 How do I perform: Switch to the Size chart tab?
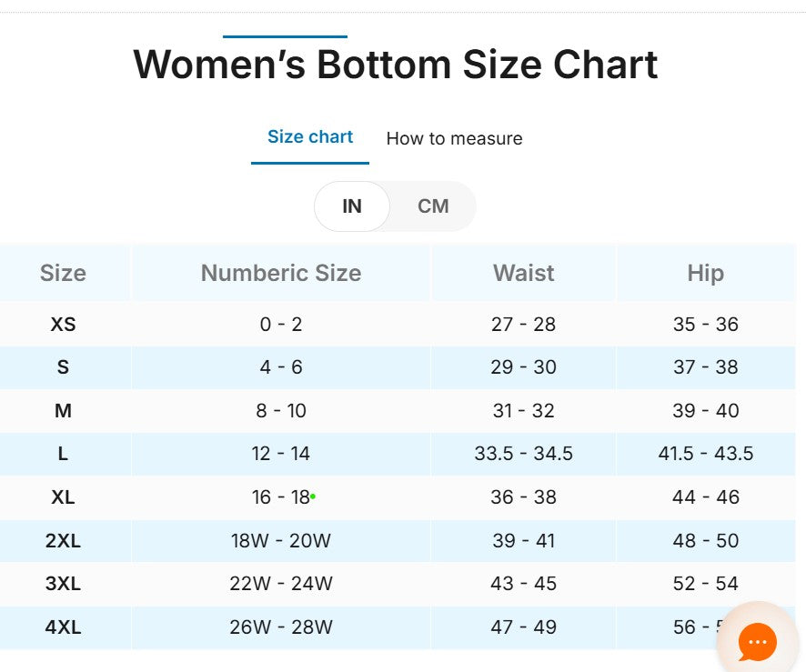pos(310,137)
